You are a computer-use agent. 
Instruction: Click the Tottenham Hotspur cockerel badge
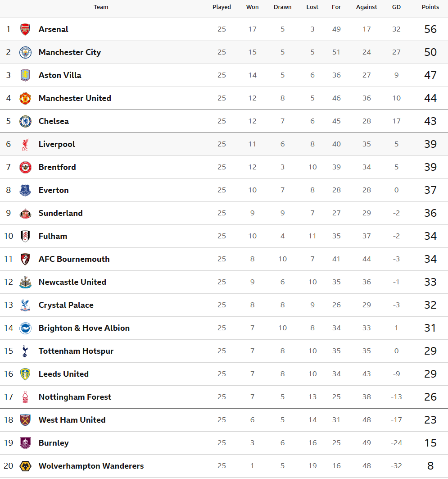(25, 351)
